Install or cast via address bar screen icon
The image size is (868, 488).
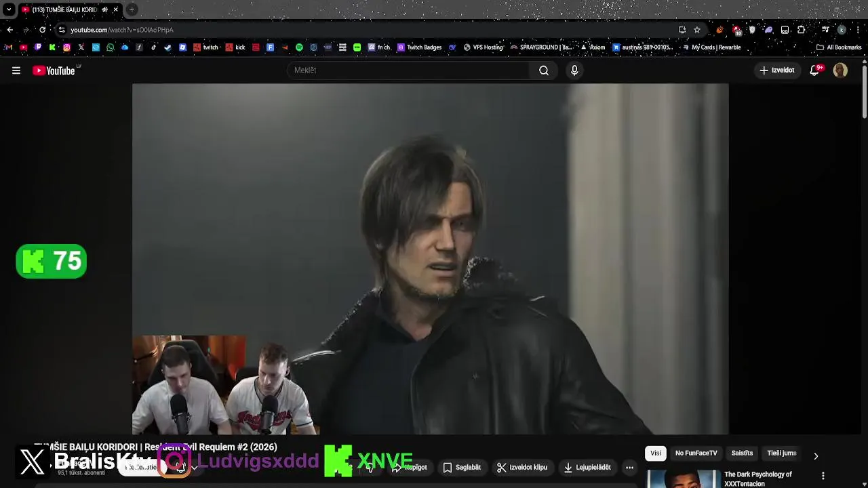click(x=682, y=30)
